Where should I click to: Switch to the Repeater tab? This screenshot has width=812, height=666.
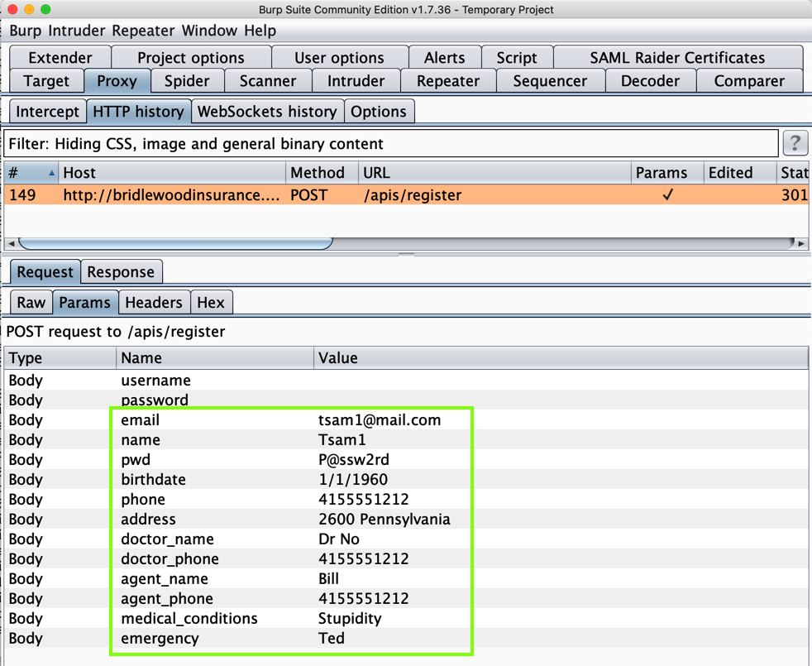pos(447,81)
